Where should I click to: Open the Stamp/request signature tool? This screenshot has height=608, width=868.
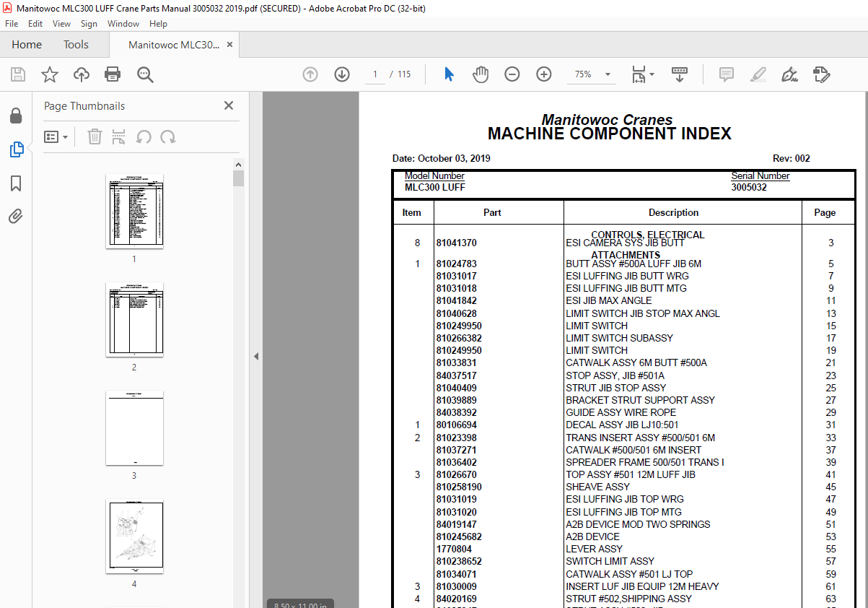tap(821, 74)
